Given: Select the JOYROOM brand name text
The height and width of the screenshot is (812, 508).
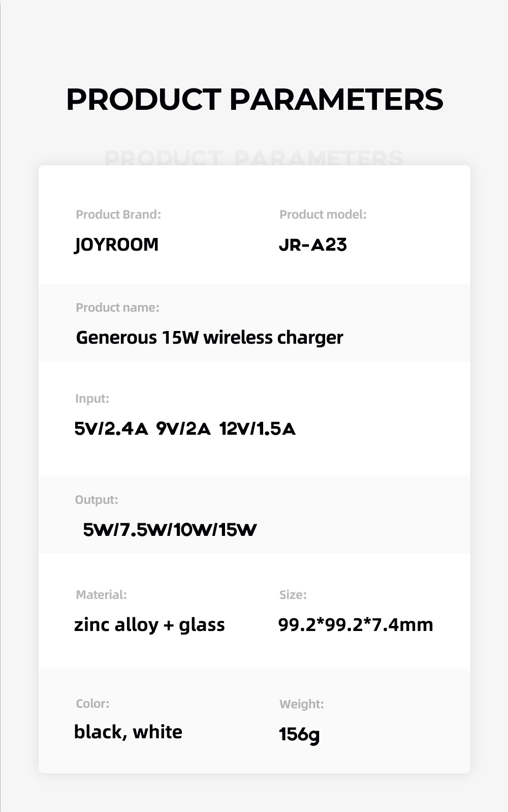Looking at the screenshot, I should (116, 245).
